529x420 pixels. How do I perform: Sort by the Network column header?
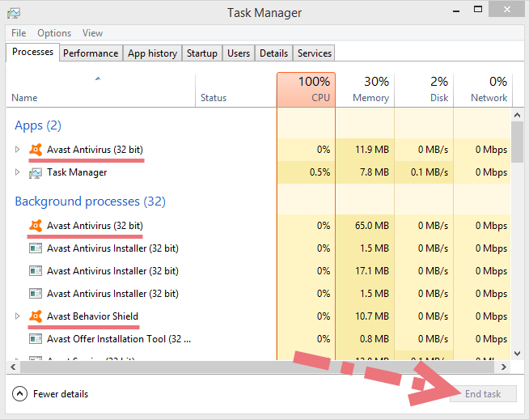pos(483,91)
